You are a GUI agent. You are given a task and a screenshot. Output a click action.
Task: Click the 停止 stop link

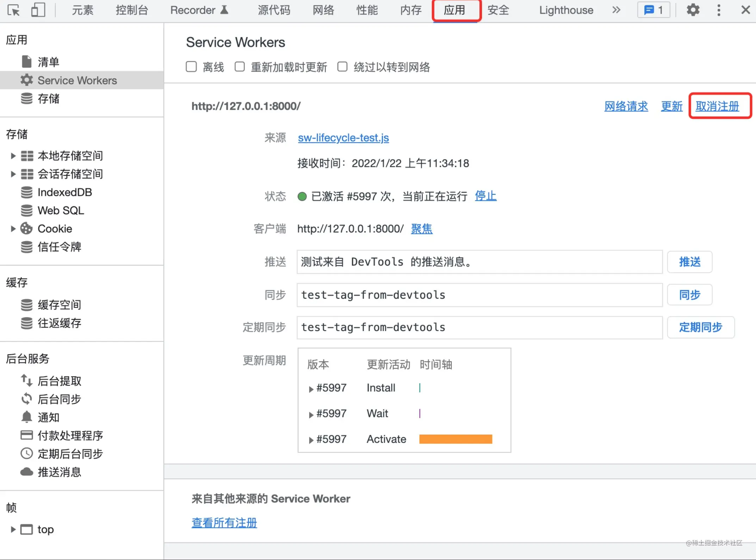click(485, 196)
